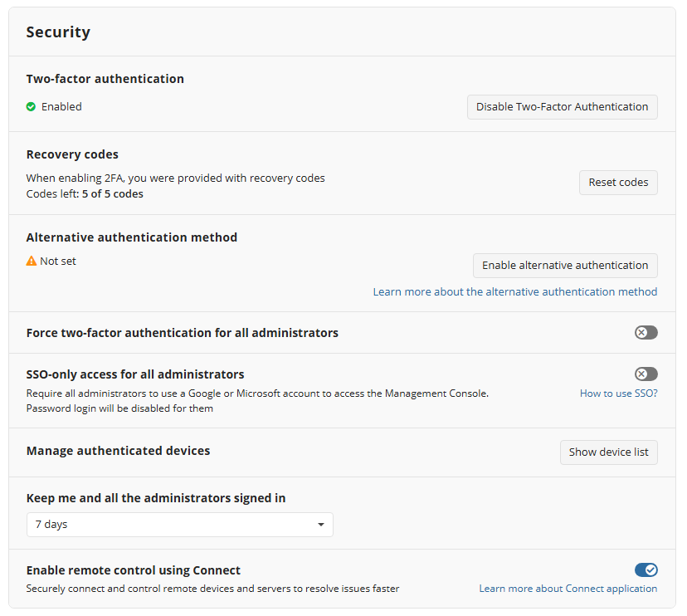Disable Two-Factor Authentication
687x616 pixels.
tap(562, 107)
